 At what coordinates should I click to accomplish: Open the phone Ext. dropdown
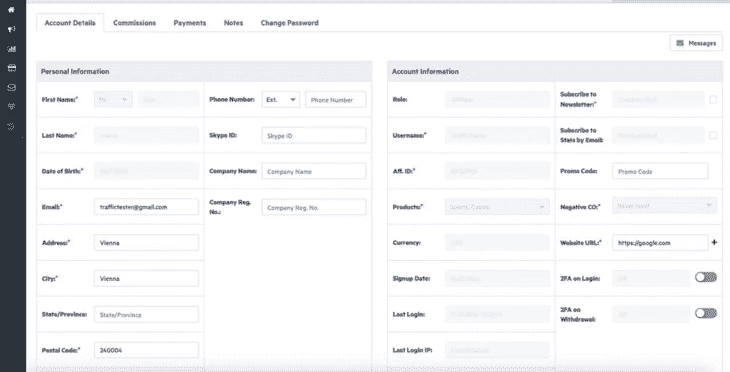tap(281, 100)
